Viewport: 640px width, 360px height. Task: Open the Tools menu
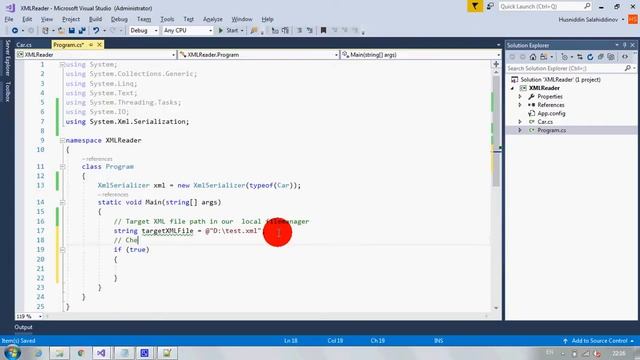[x=167, y=19]
